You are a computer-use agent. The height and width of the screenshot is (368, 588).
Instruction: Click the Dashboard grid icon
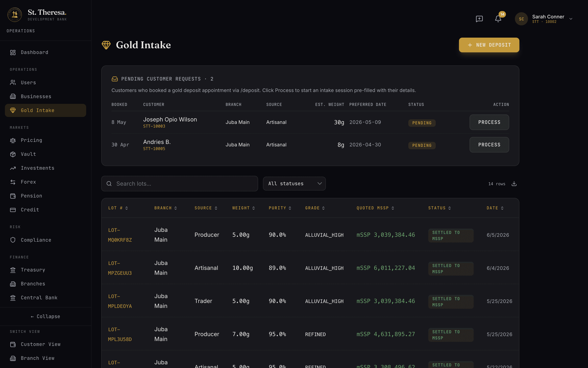(13, 53)
